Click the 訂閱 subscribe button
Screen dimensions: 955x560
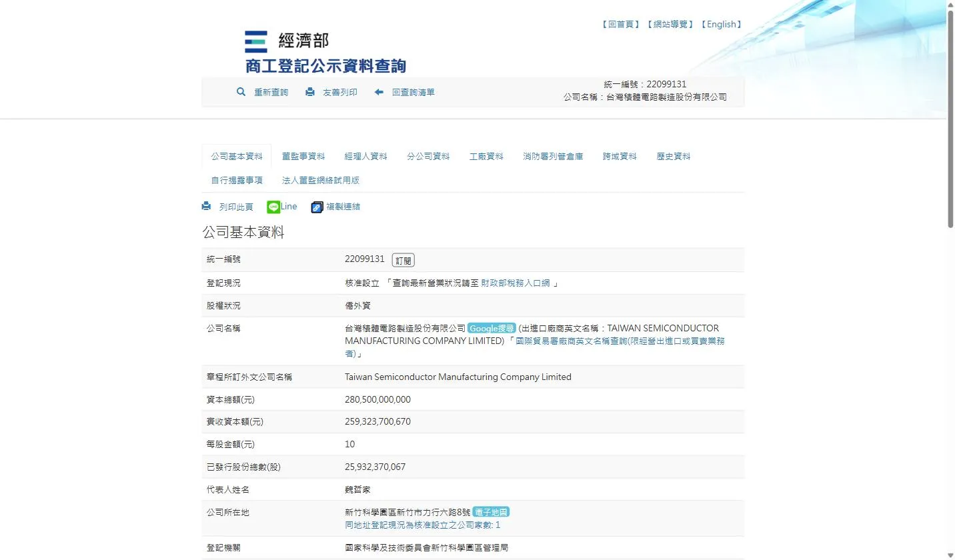(x=403, y=260)
